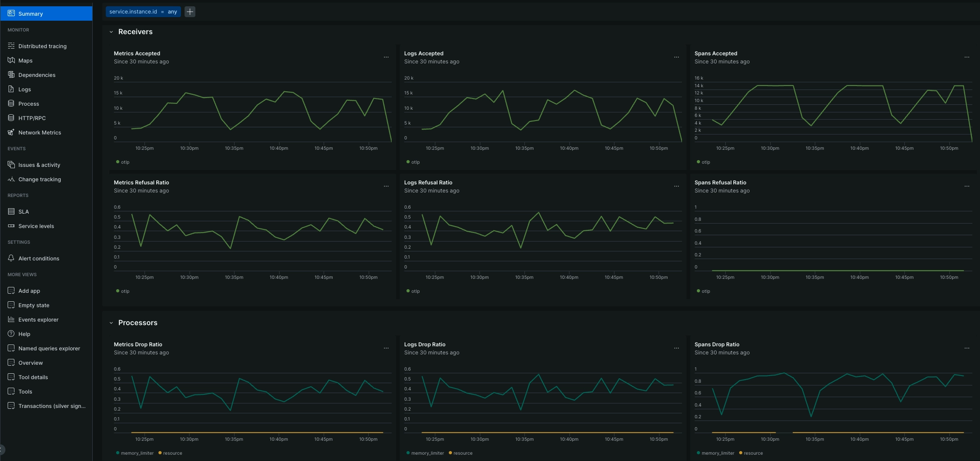Select the Maps view
The image size is (980, 461).
pos(26,60)
